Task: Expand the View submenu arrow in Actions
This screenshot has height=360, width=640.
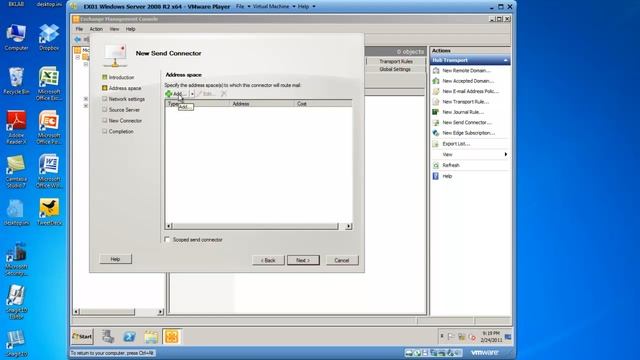Action: 506,154
